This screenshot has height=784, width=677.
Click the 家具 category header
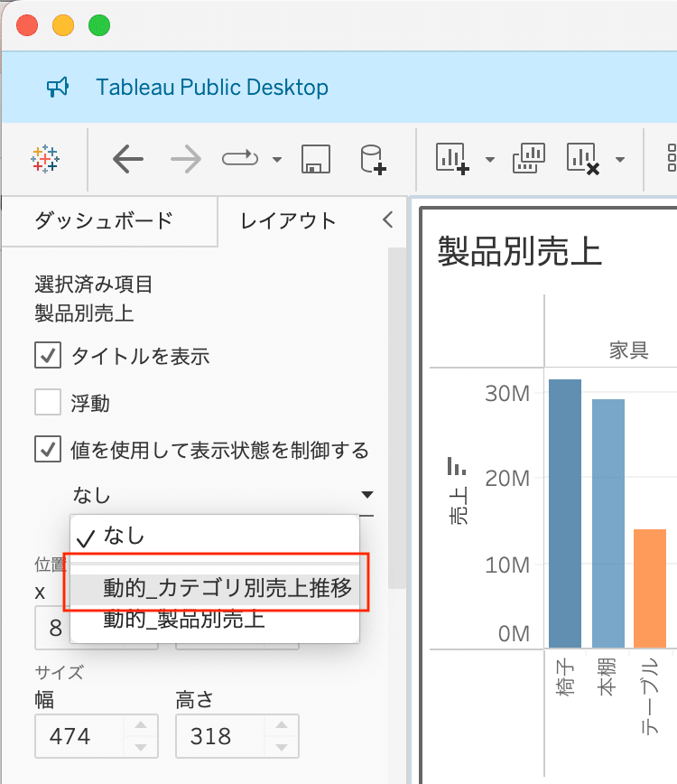pos(628,350)
